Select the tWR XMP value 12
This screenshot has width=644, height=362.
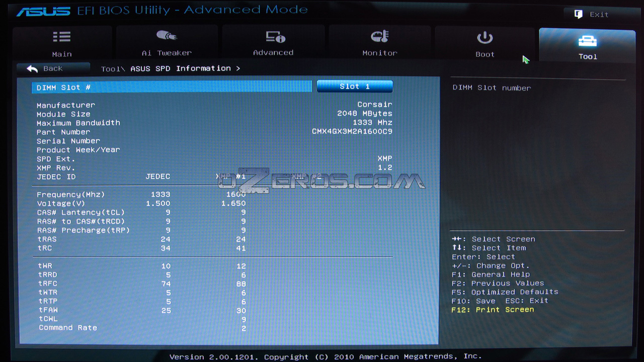click(x=241, y=266)
